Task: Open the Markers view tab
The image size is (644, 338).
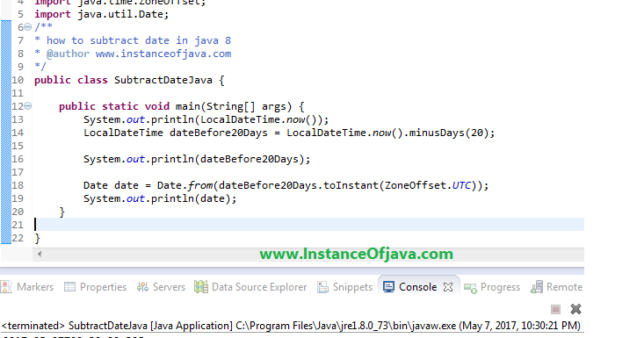Action: tap(27, 287)
